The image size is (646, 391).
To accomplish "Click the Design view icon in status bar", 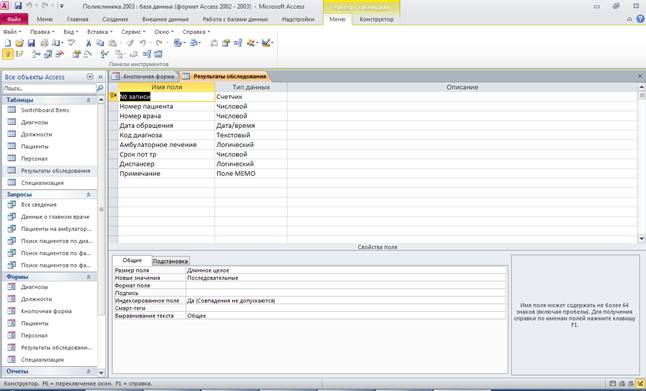I will pyautogui.click(x=640, y=384).
